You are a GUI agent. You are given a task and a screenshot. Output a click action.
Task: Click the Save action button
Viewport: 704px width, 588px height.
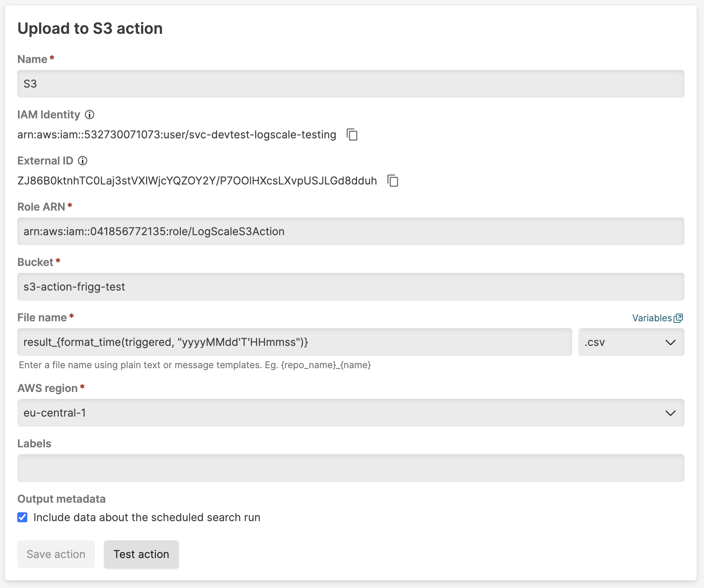(x=56, y=554)
